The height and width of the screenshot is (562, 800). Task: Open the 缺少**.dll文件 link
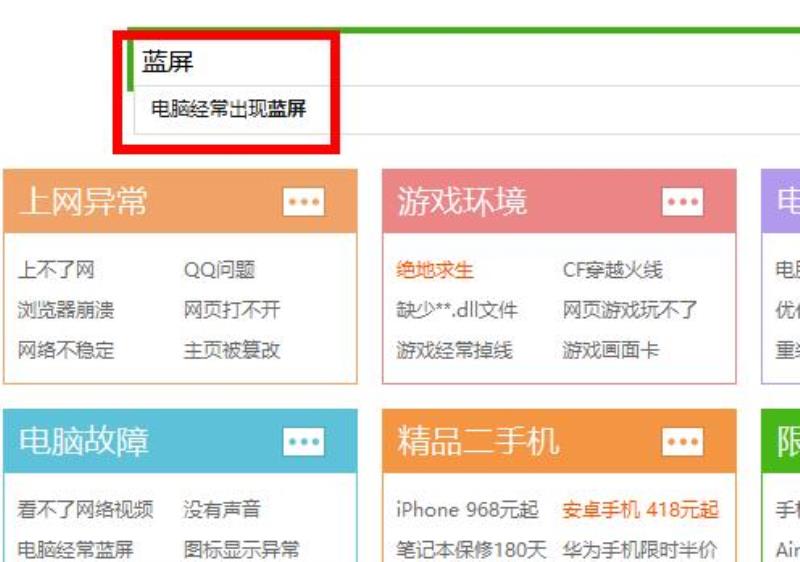(457, 310)
